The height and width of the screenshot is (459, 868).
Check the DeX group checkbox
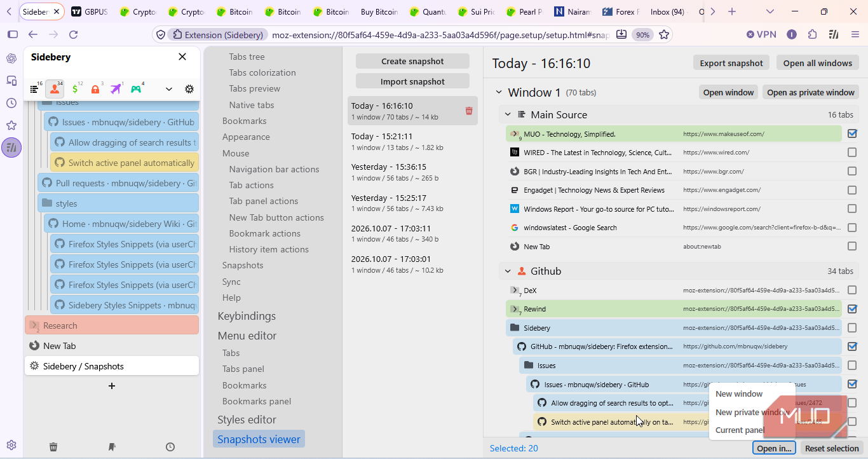coord(852,290)
